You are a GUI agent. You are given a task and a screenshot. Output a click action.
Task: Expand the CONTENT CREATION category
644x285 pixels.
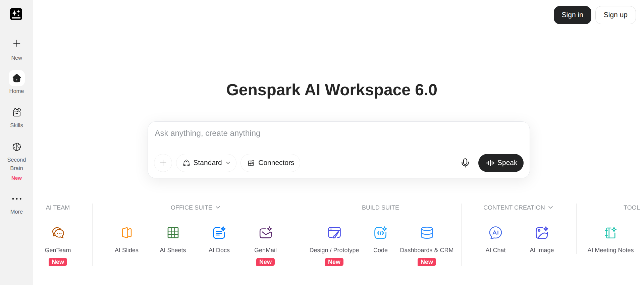518,208
